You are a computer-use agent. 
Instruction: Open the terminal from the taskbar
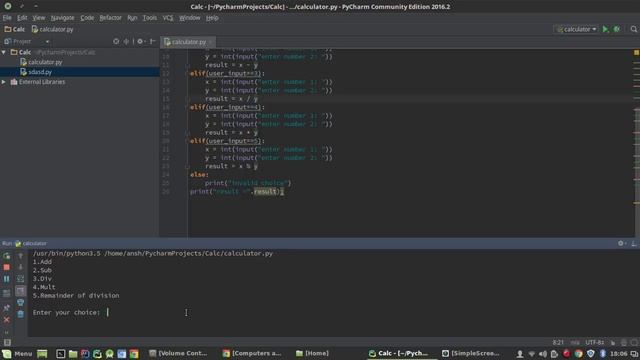tap(60, 354)
